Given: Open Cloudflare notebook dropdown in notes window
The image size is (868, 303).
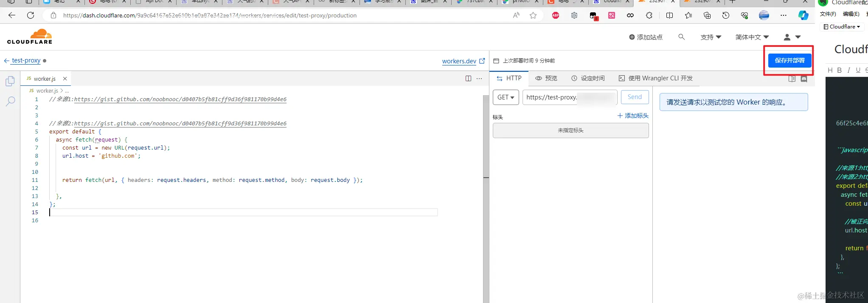Looking at the screenshot, I should [x=842, y=26].
